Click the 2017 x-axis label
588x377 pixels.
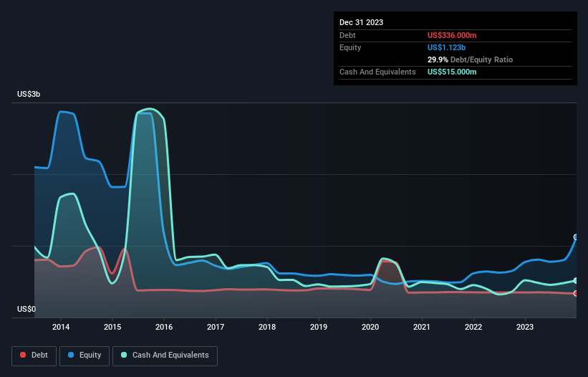(216, 327)
